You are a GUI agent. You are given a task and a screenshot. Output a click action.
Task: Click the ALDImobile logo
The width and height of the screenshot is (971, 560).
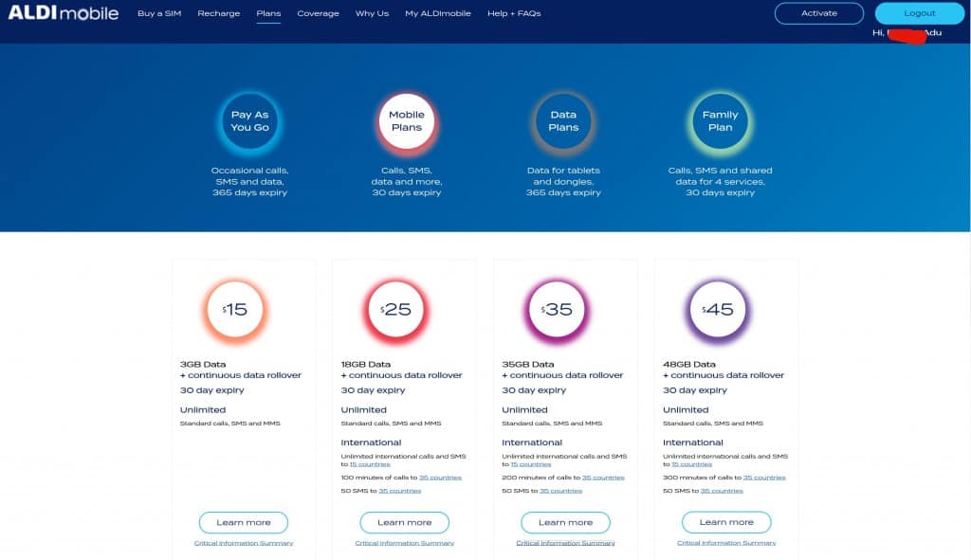pos(64,13)
